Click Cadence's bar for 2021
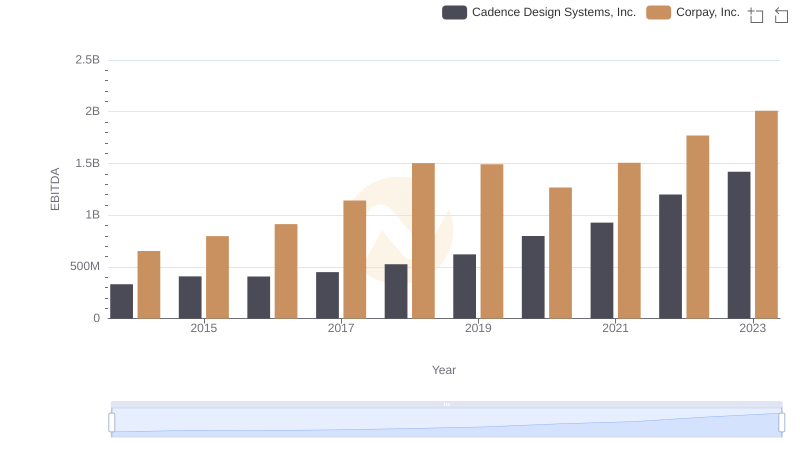The image size is (800, 461). point(602,270)
